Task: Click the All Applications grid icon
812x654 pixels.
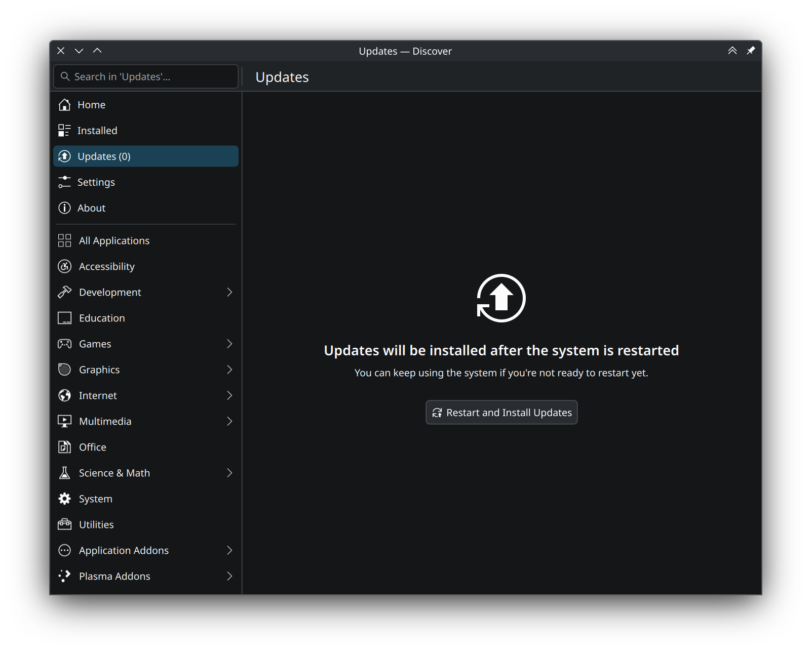Action: pos(64,240)
